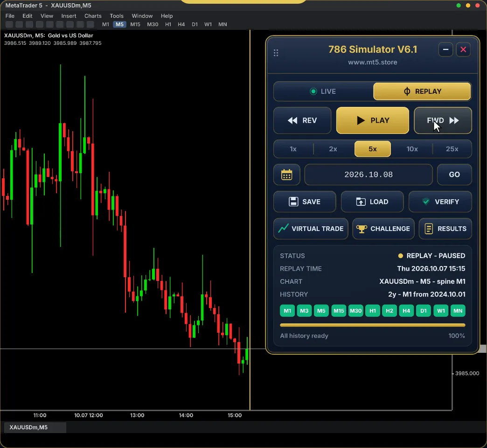This screenshot has width=487, height=448.
Task: Click the green M3 history badge
Action: [304, 311]
